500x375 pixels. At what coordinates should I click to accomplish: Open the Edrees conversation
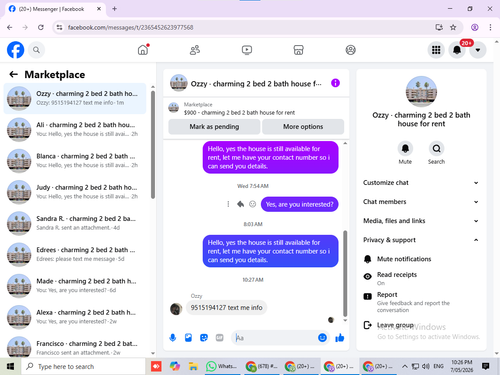pyautogui.click(x=75, y=254)
